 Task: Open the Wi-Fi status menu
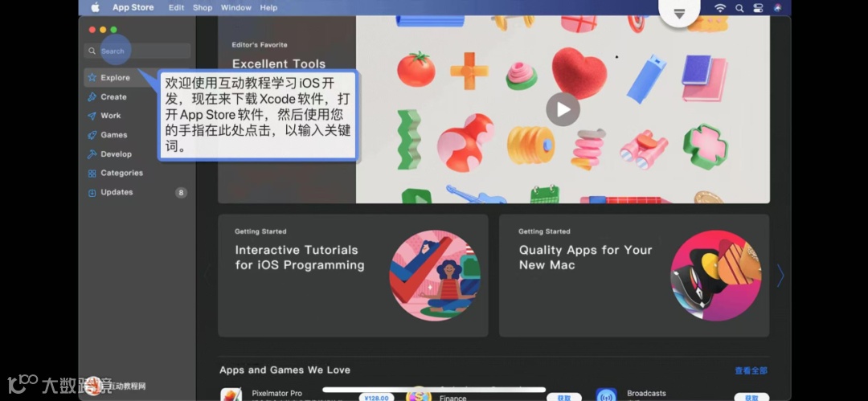[719, 8]
